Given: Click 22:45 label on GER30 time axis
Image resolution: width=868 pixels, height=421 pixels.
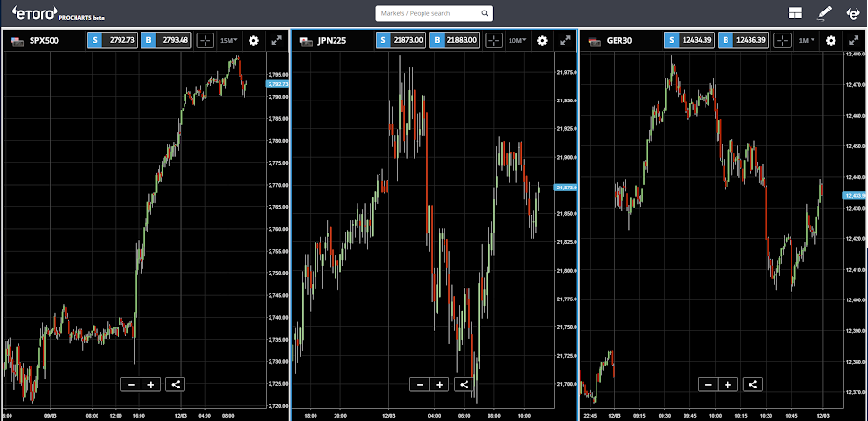Looking at the screenshot, I should [590, 415].
